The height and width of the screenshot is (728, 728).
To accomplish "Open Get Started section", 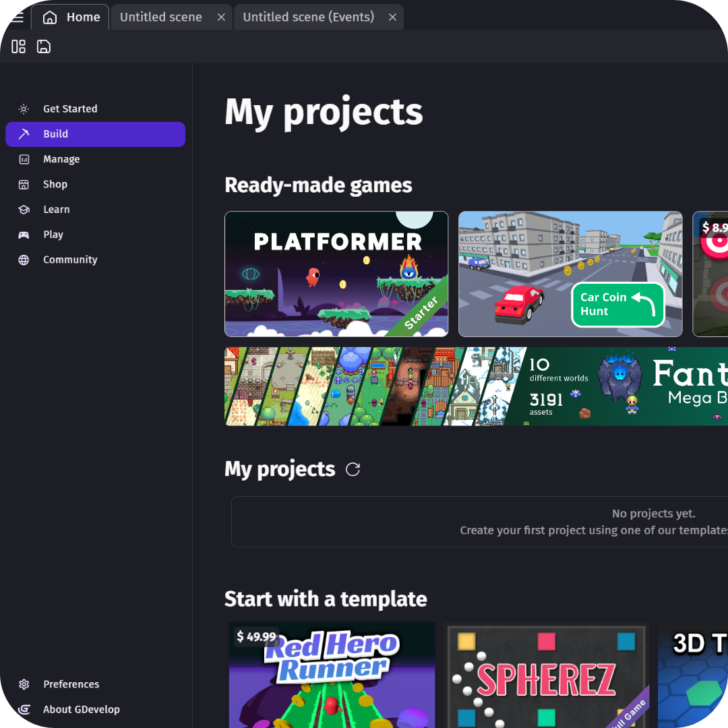I will [70, 109].
